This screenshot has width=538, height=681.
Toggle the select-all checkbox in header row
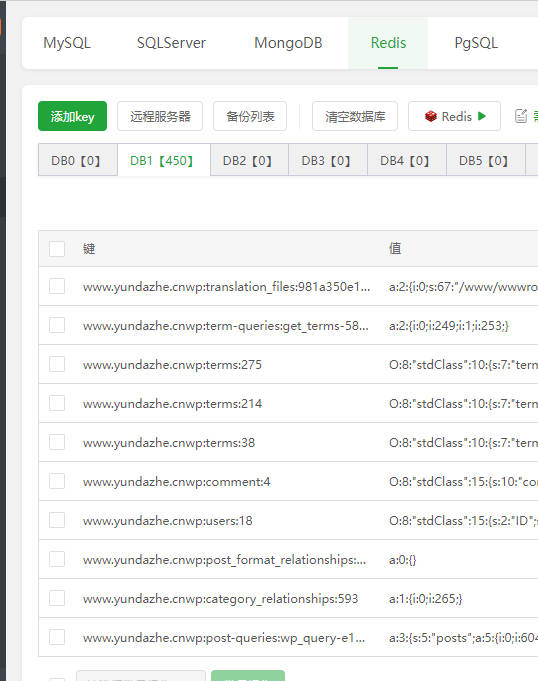tap(57, 249)
